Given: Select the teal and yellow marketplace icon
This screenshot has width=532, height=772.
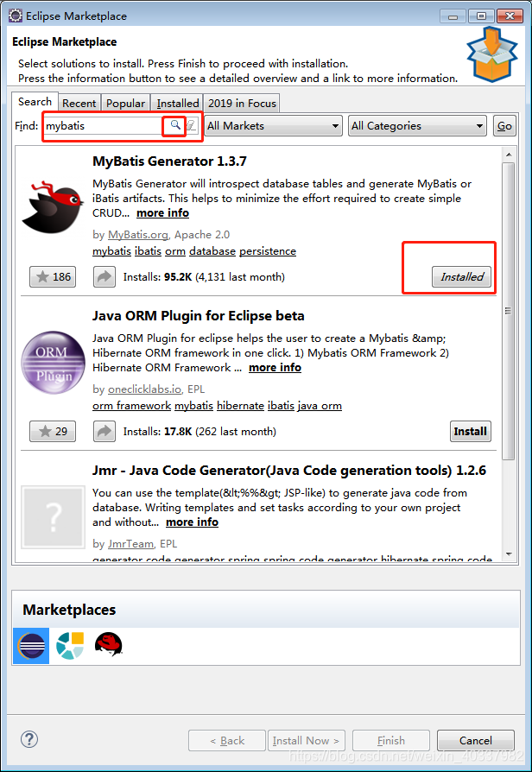Looking at the screenshot, I should [x=70, y=645].
